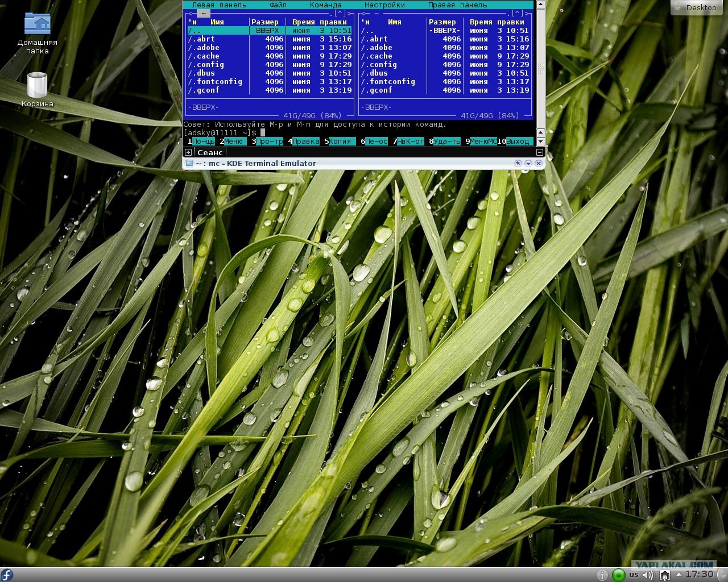The image size is (728, 582).
Task: Toggle the us keyboard layout indicator
Action: pos(634,575)
